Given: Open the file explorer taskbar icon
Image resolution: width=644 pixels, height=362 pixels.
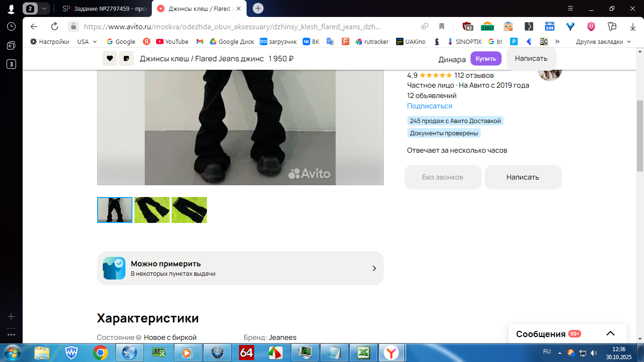Looking at the screenshot, I should tap(42, 352).
